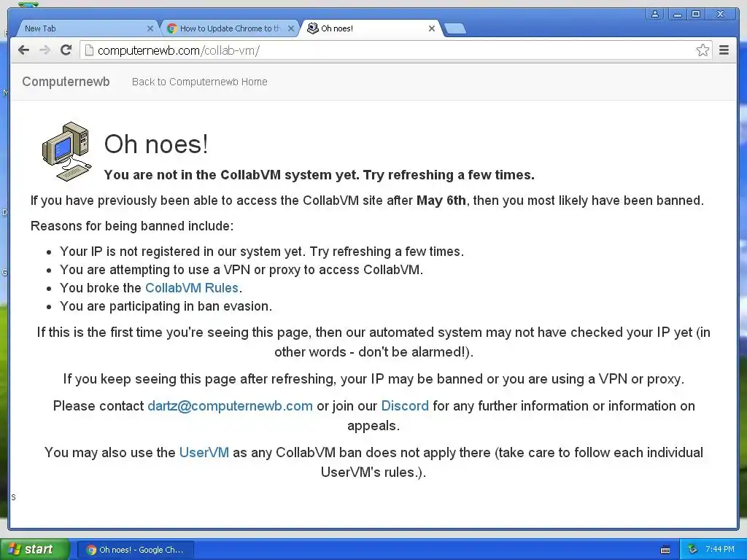Click the address bar URL field

(x=395, y=50)
